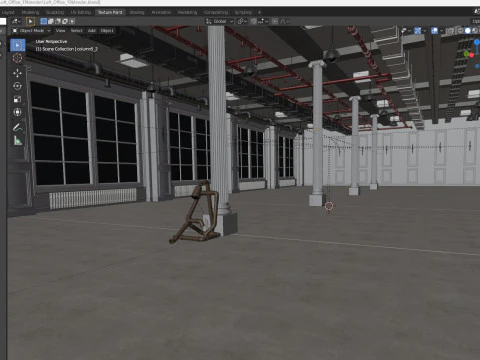This screenshot has height=360, width=480.
Task: Open the viewport Add menu
Action: click(92, 31)
